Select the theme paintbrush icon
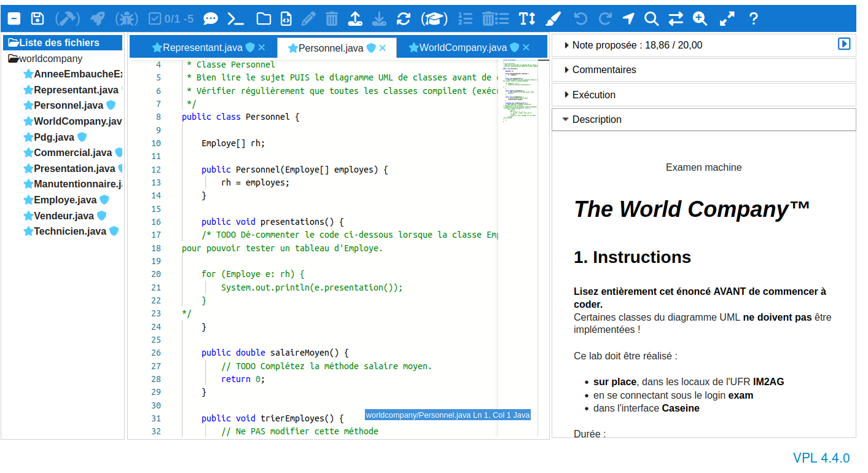Image resolution: width=868 pixels, height=473 pixels. pyautogui.click(x=553, y=18)
